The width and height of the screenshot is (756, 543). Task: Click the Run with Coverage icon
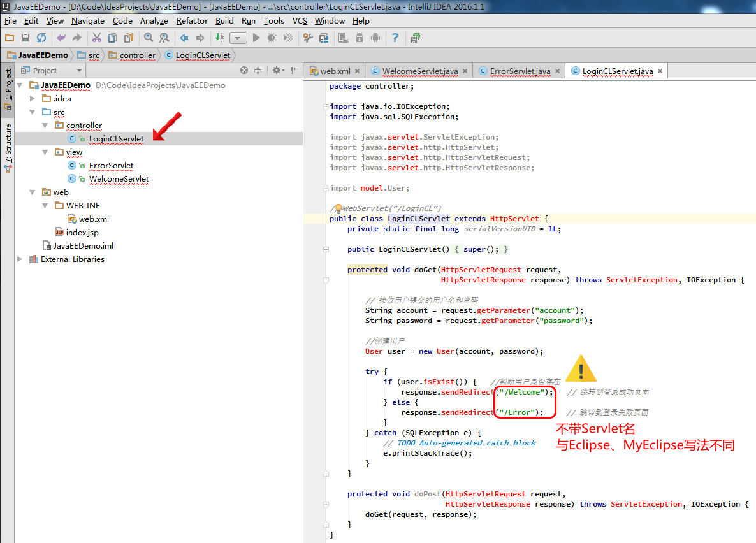point(288,38)
